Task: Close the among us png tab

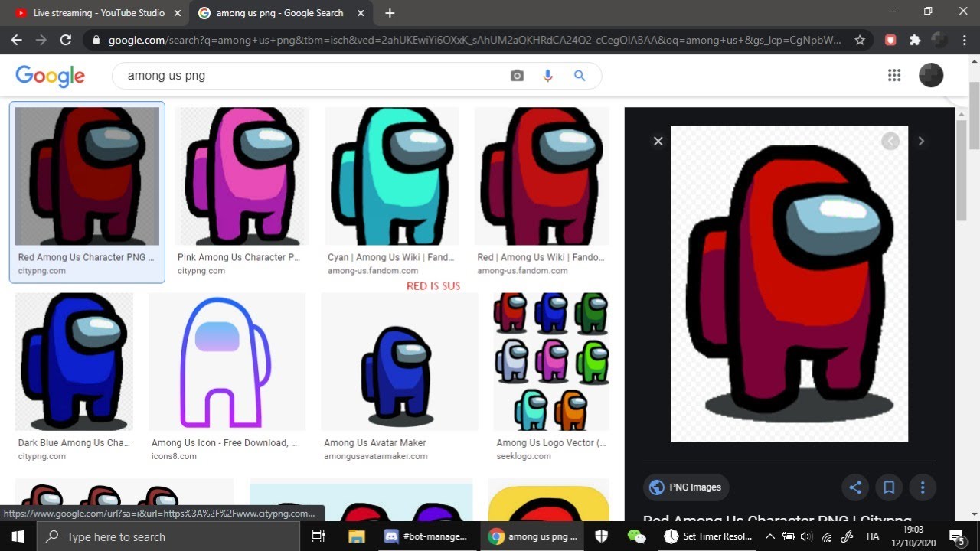Action: tap(361, 13)
